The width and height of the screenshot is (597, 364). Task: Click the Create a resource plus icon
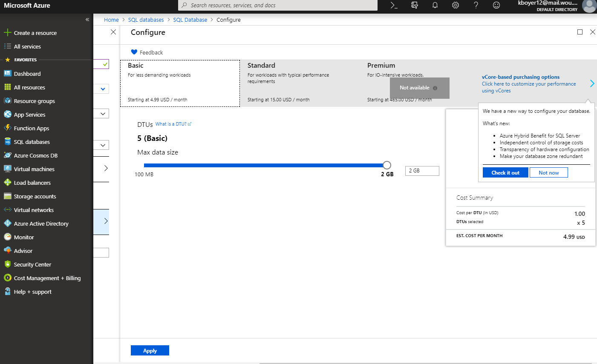(x=7, y=33)
